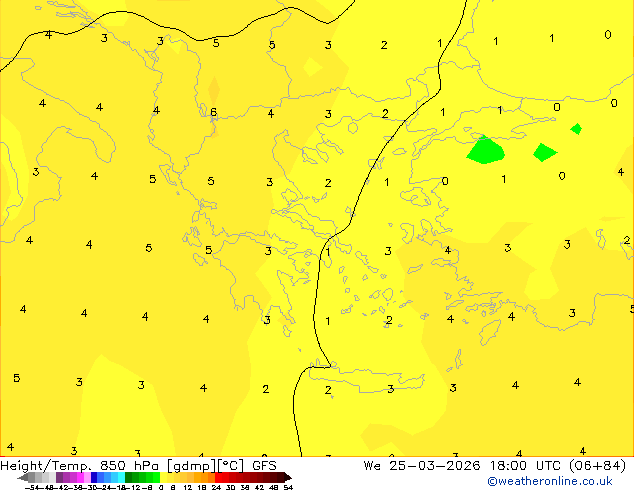The width and height of the screenshot is (634, 490).
Task: Click the legend label '54'
Action: (x=288, y=487)
